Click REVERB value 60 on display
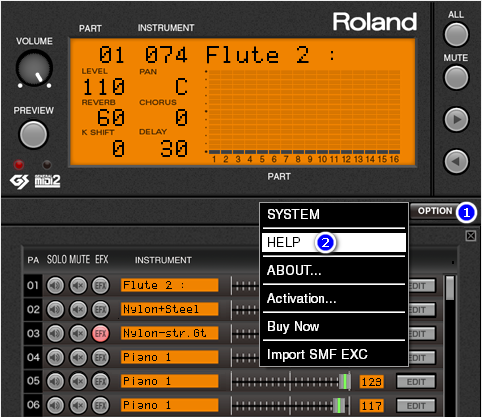Screen dimensions: 482x417 tap(111, 118)
